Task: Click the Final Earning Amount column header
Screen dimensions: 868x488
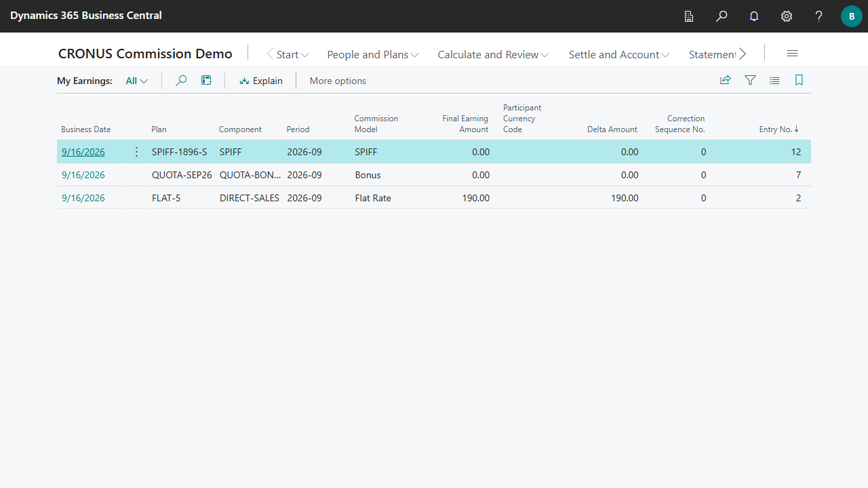Action: [x=465, y=124]
